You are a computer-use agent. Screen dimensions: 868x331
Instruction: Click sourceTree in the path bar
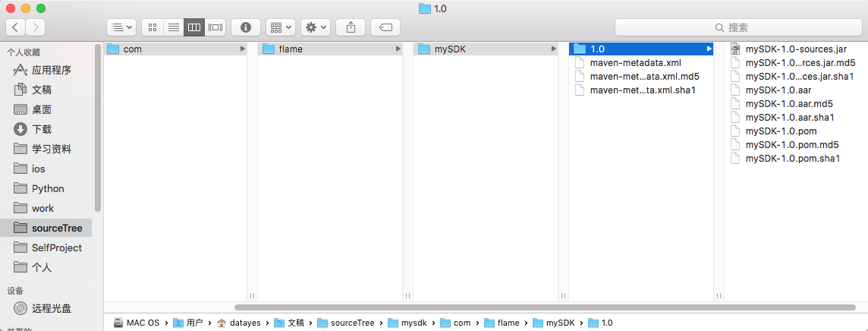pos(347,323)
